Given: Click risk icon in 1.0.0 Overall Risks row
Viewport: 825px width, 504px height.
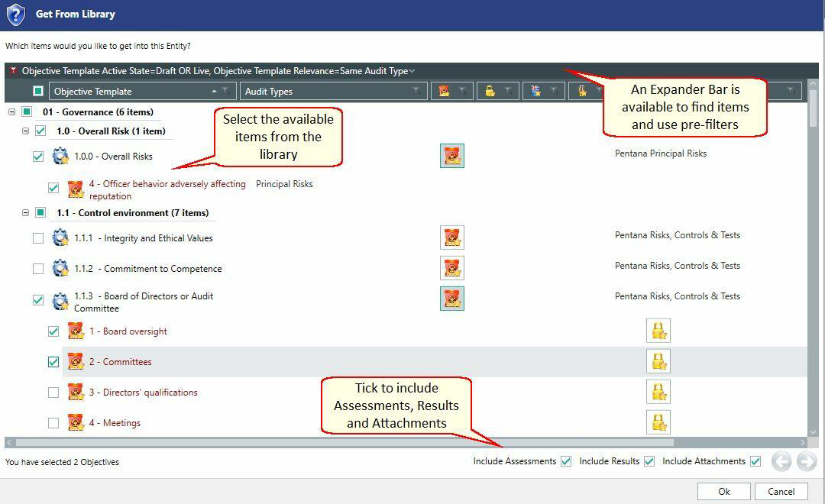Looking at the screenshot, I should point(452,156).
